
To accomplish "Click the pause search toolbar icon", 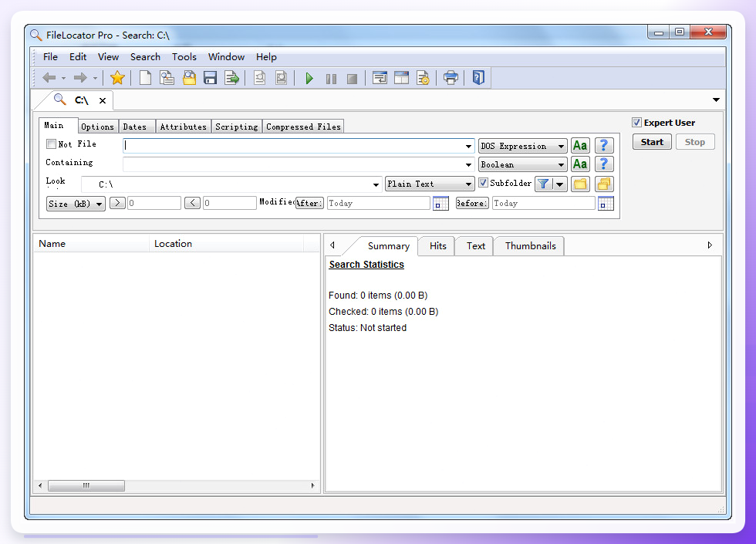I will click(331, 79).
